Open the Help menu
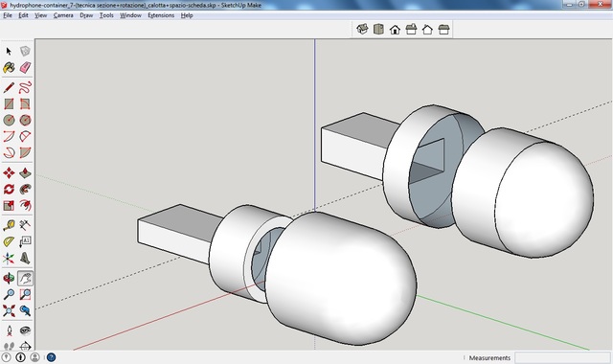 187,15
